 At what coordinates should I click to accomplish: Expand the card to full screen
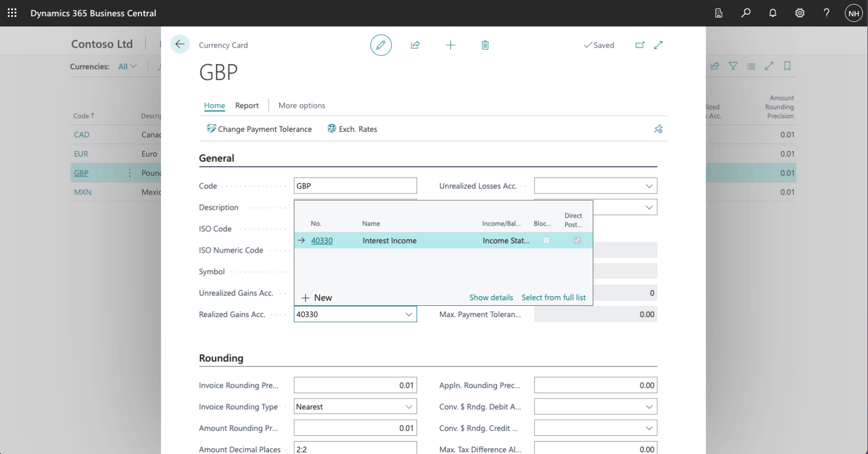coord(658,45)
